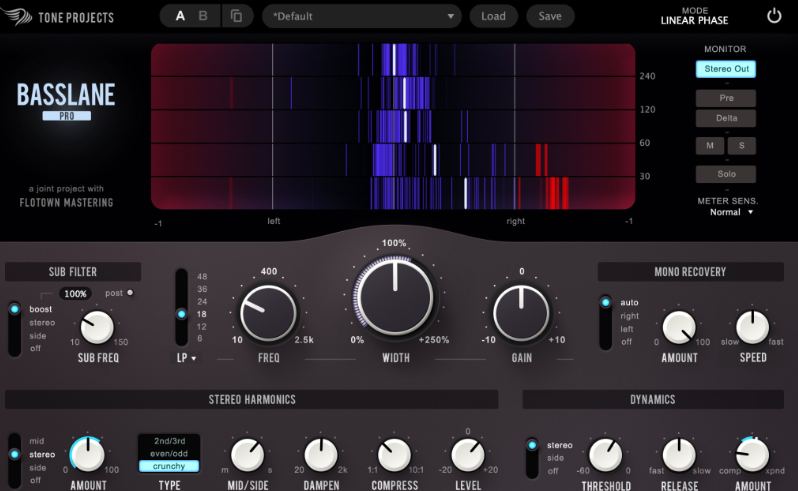
Task: Toggle the sub filter post button
Action: tap(130, 293)
